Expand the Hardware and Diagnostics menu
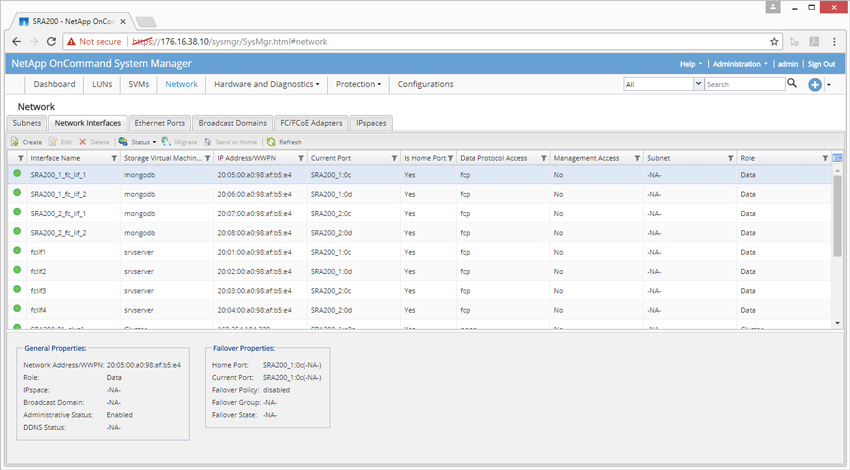This screenshot has width=850, height=470. coord(267,84)
